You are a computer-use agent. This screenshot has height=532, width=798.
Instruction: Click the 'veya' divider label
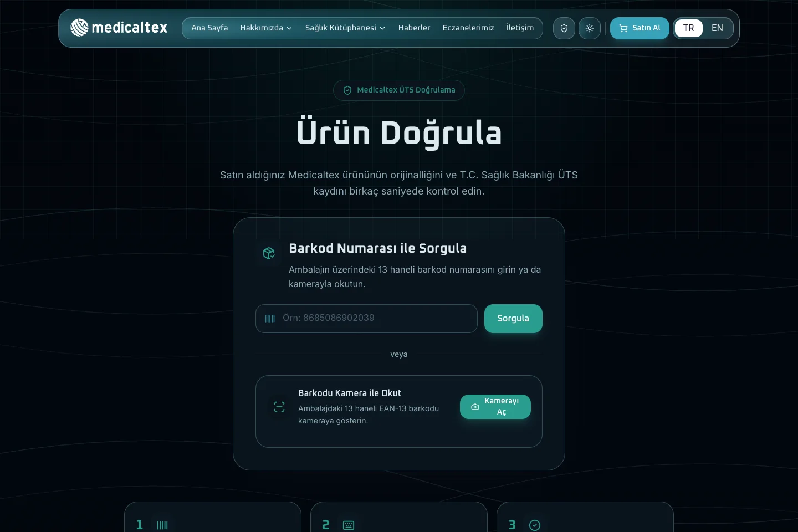click(x=399, y=354)
